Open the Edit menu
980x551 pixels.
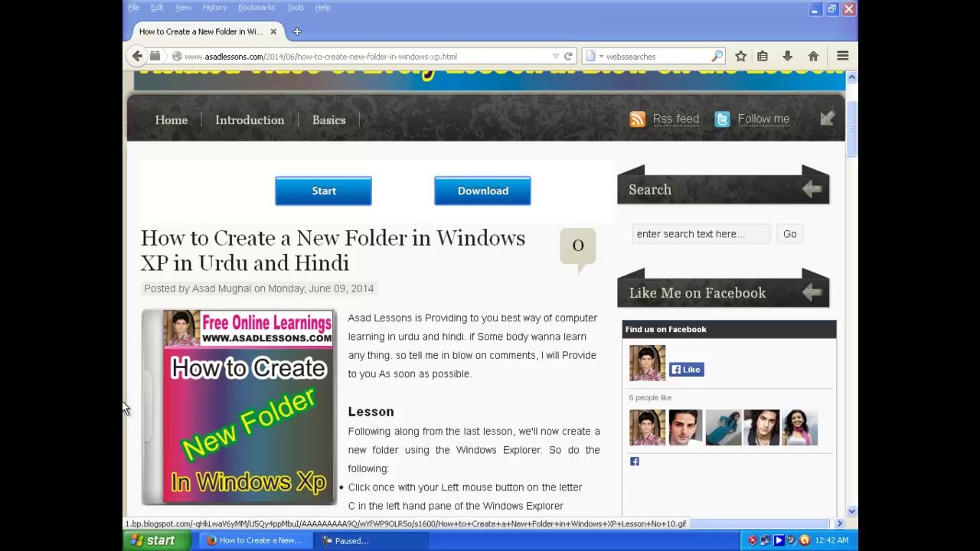pyautogui.click(x=157, y=7)
